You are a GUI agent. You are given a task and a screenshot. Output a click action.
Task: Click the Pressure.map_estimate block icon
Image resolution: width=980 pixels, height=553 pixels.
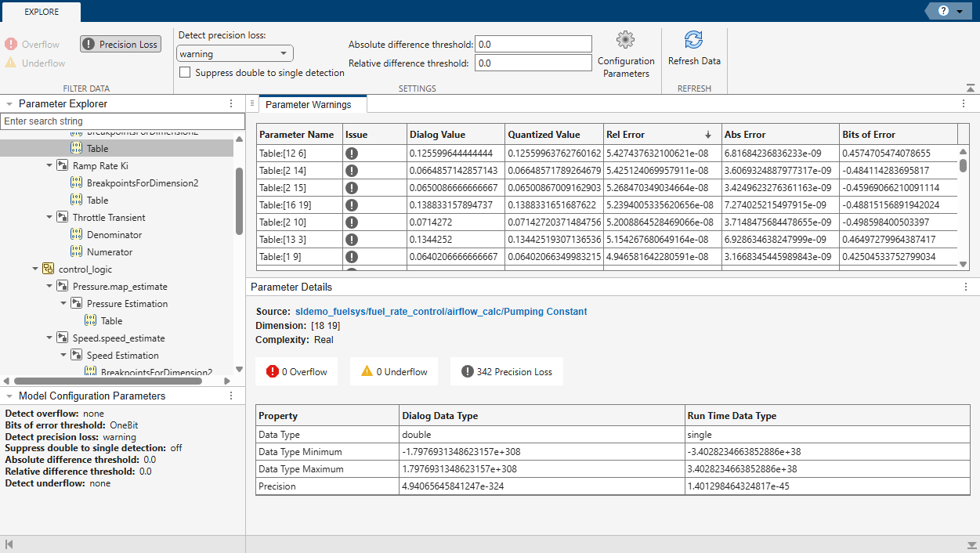point(63,286)
